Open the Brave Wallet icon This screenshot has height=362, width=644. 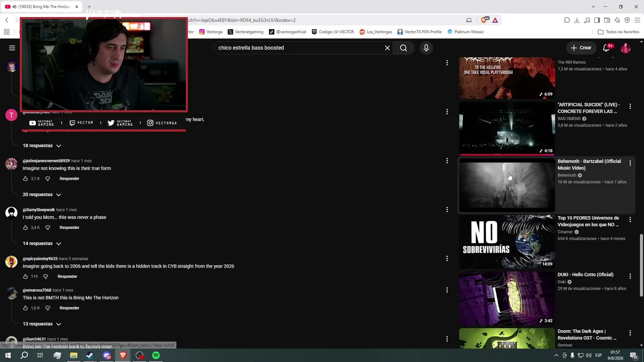[x=607, y=20]
